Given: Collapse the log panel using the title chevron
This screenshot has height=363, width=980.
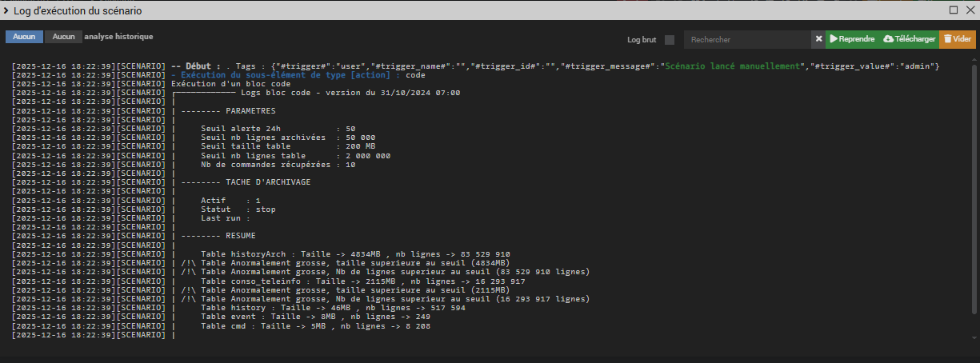Looking at the screenshot, I should pos(6,10).
